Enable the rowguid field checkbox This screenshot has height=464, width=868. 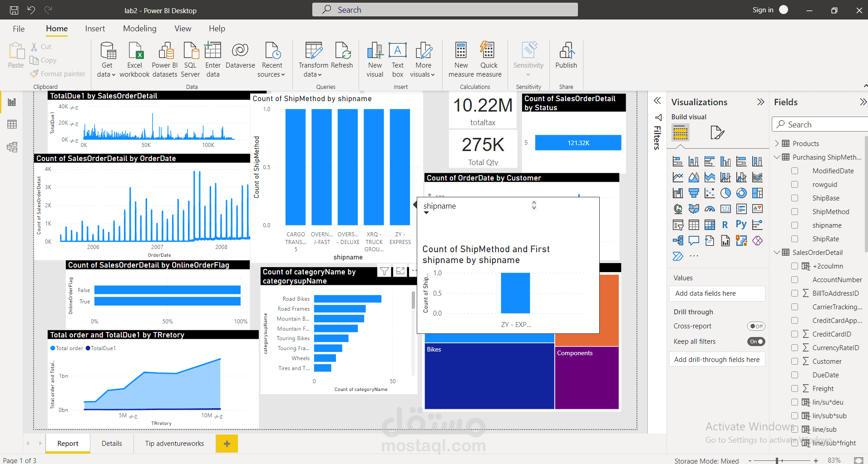pos(794,184)
